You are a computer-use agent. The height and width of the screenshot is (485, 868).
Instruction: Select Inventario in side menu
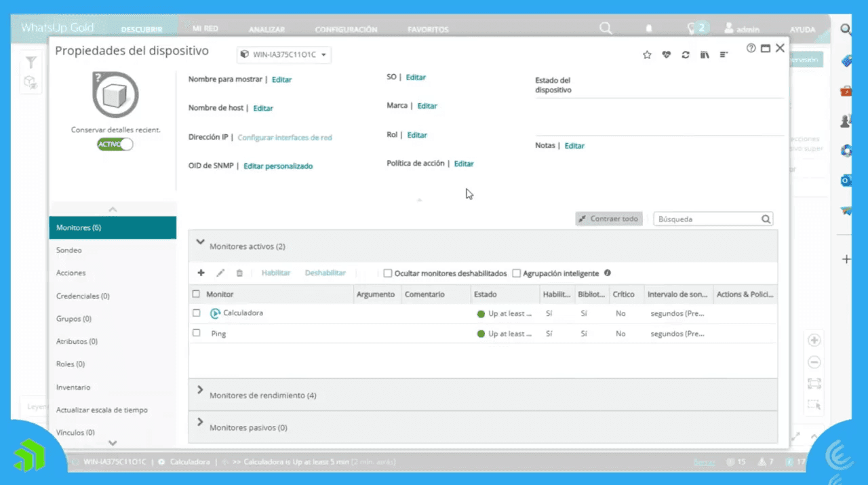pos(113,387)
